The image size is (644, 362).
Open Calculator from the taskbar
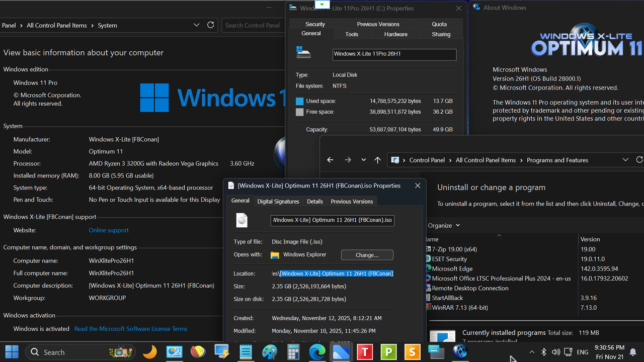293,352
